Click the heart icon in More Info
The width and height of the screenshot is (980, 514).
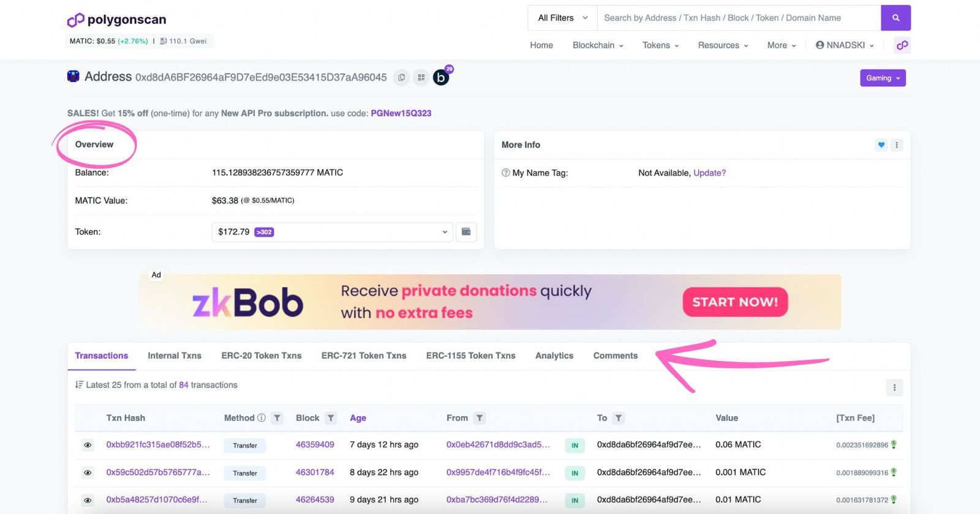click(881, 145)
